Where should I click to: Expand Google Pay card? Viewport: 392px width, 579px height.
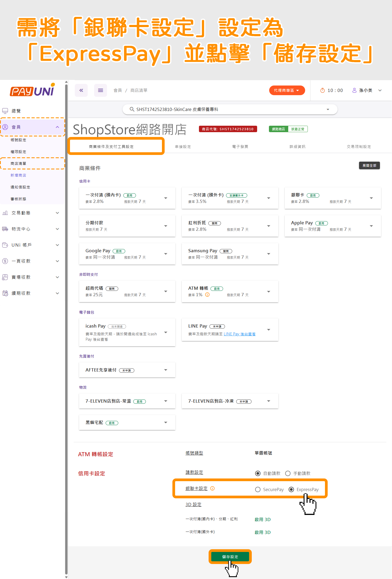pyautogui.click(x=166, y=254)
